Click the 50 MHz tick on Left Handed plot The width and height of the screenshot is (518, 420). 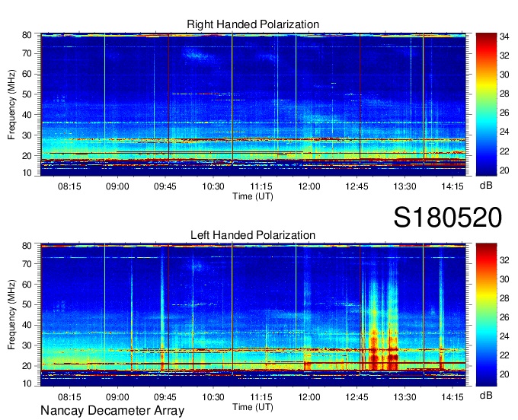point(27,304)
